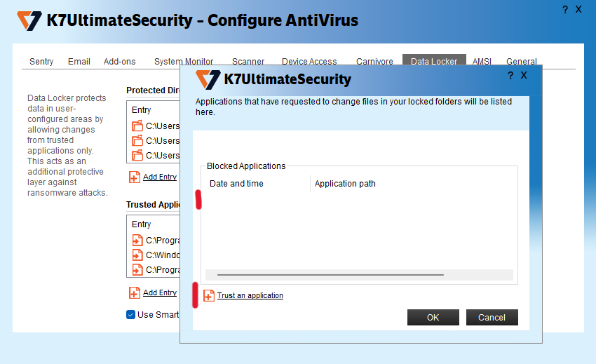Open the Email tab

click(79, 62)
